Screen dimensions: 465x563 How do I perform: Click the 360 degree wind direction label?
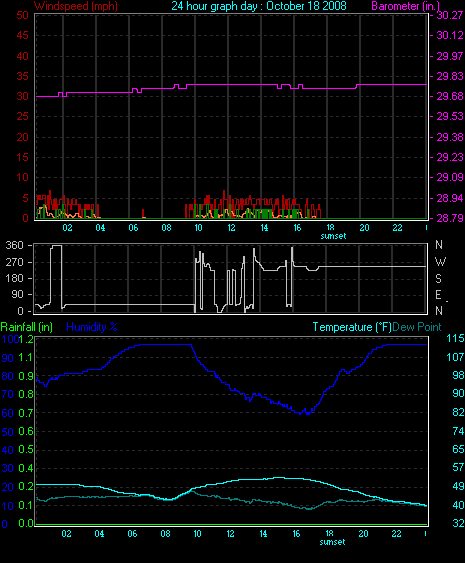point(15,245)
